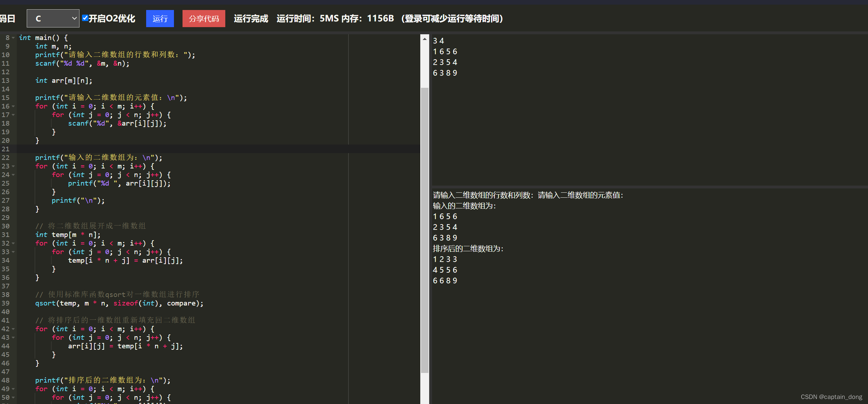Click the red 分享代码 button

[x=204, y=19]
